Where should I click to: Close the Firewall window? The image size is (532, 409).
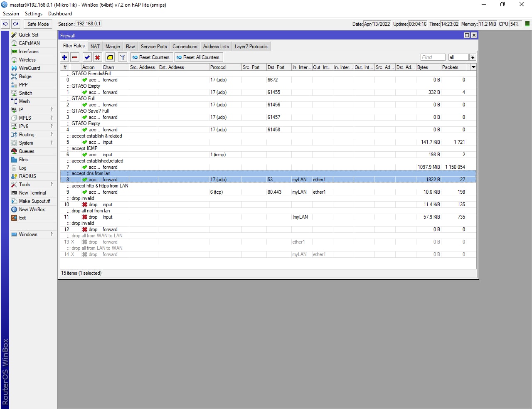coord(474,35)
